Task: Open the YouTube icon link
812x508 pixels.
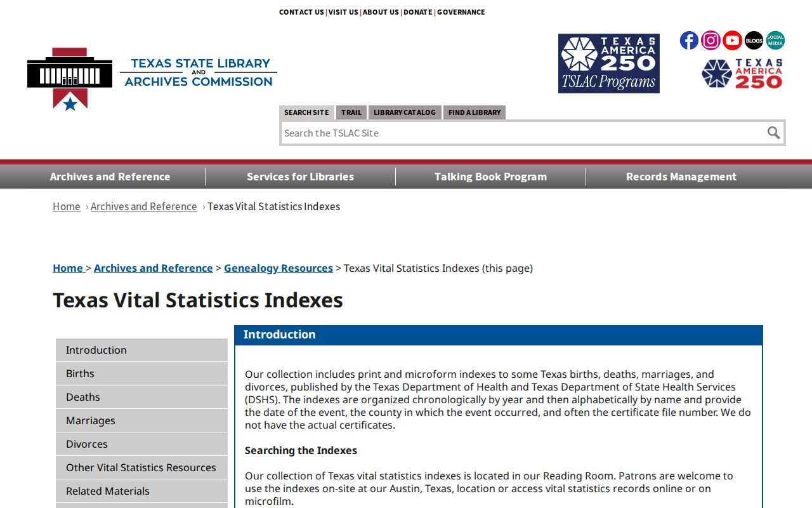Action: (732, 41)
